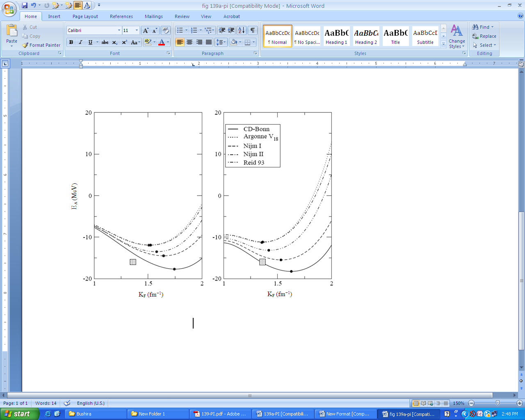Open the Calibri font name dropdown

tap(119, 30)
